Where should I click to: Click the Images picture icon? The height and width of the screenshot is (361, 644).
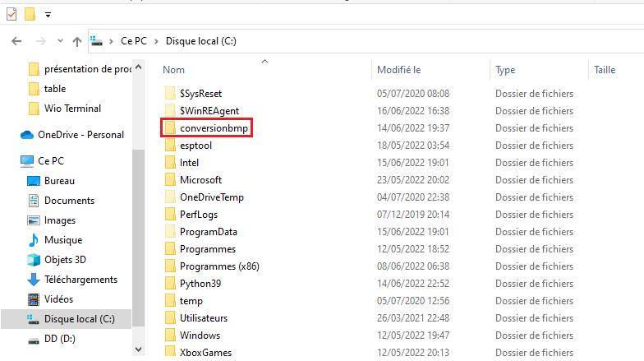(33, 220)
